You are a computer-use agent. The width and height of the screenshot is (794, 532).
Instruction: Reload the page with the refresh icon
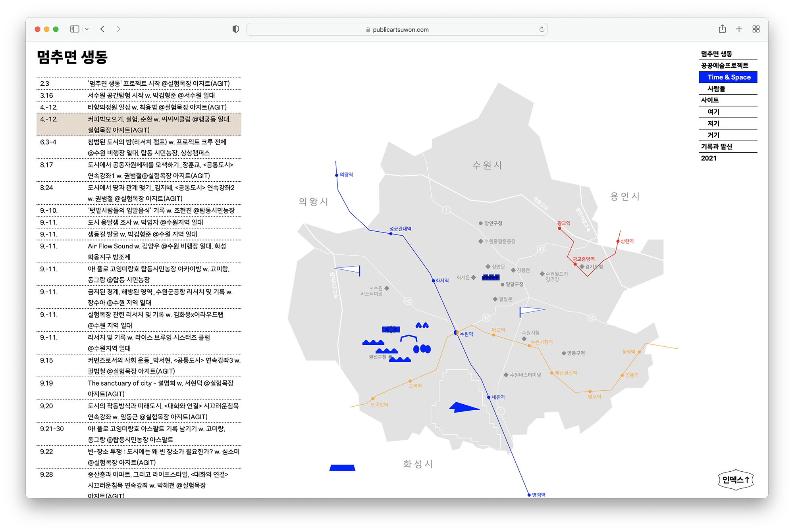tap(542, 29)
